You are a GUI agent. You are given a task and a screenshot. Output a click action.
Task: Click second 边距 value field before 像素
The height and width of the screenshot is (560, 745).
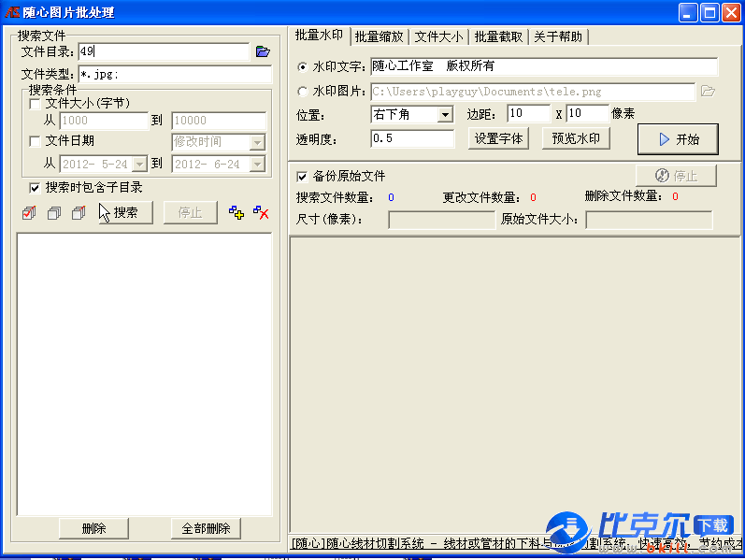tap(587, 114)
